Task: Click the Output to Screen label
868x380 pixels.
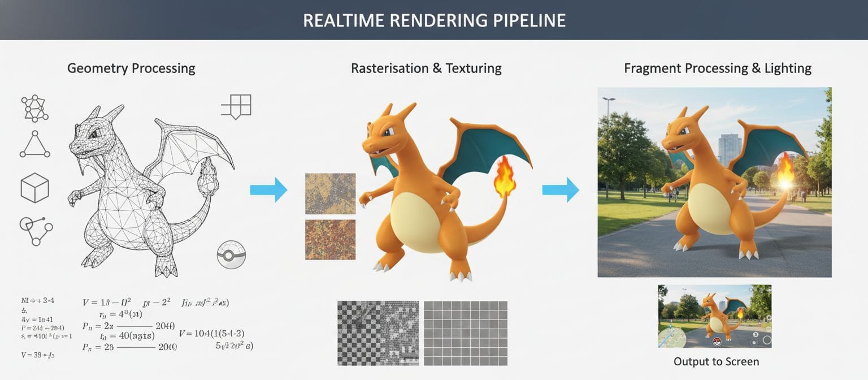Action: [x=716, y=361]
